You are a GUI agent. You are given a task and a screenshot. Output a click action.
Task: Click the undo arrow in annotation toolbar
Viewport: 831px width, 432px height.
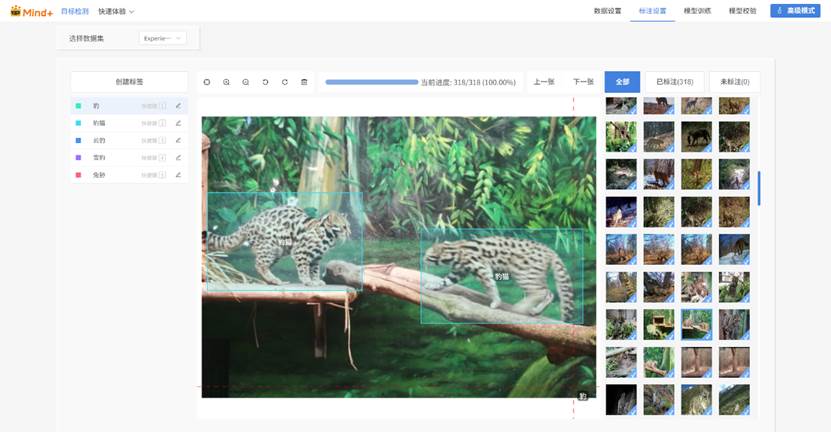pyautogui.click(x=265, y=82)
